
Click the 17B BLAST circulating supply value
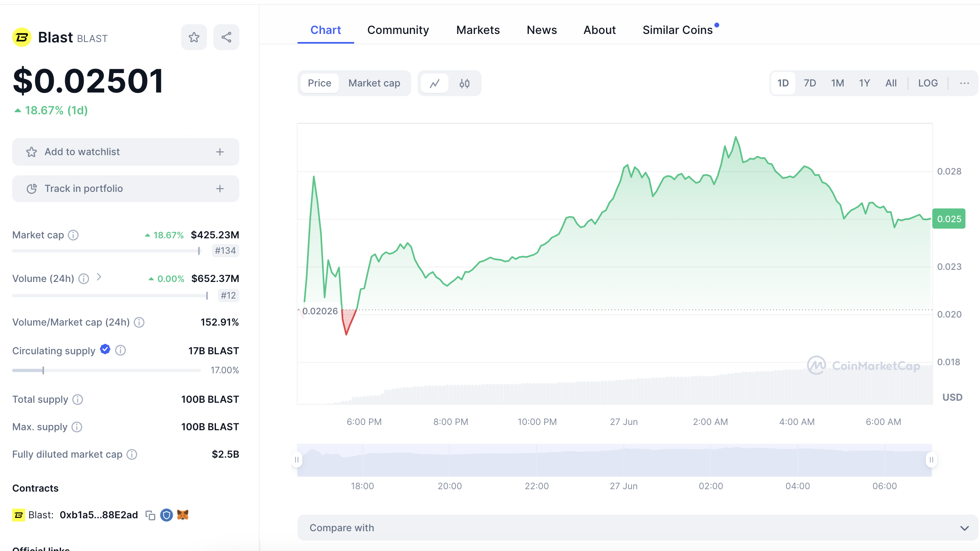(x=213, y=351)
